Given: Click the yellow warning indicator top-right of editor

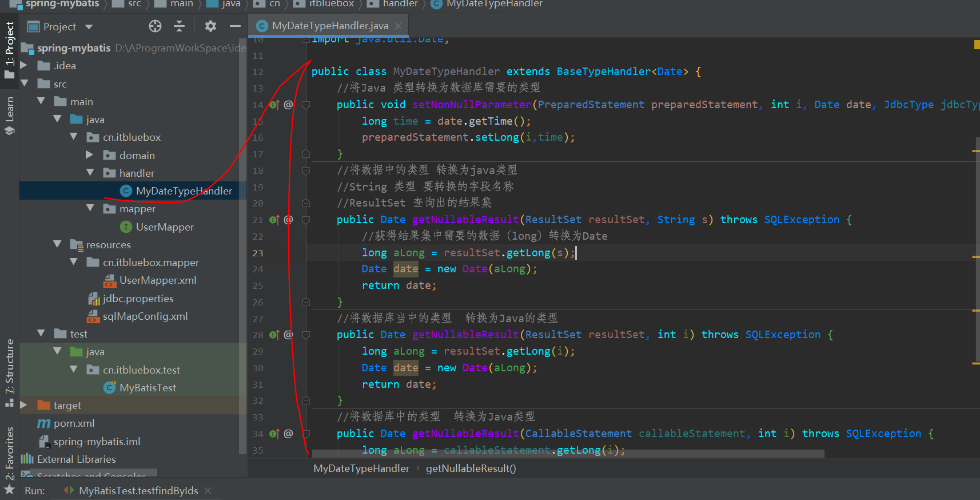Looking at the screenshot, I should [x=977, y=44].
